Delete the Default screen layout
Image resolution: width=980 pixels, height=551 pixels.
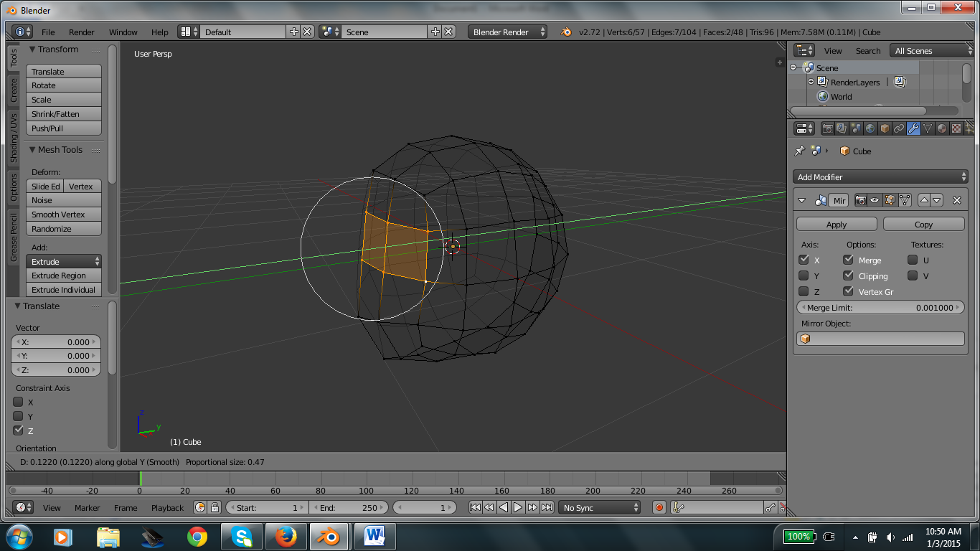[x=307, y=32]
